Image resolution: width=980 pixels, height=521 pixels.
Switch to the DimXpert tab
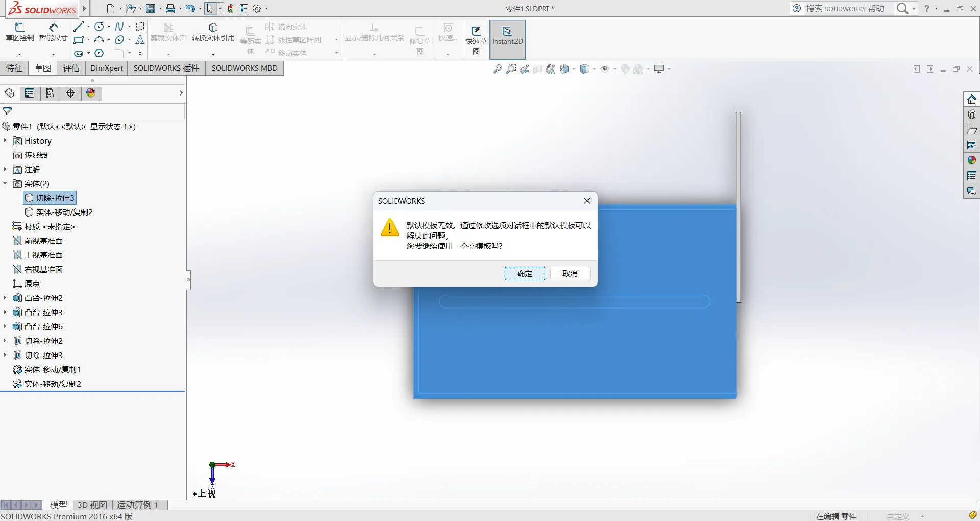pos(107,68)
